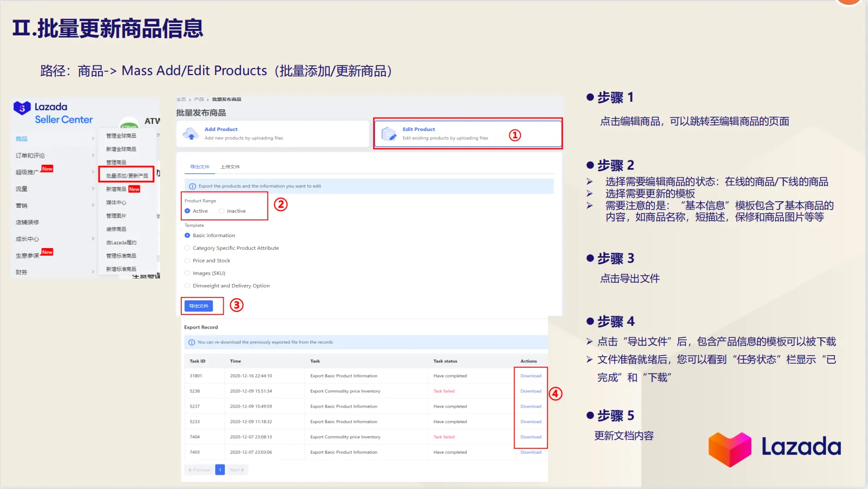Viewport: 868px width, 489px height.
Task: Click the ATWorld green shop avatar
Action: tap(130, 122)
